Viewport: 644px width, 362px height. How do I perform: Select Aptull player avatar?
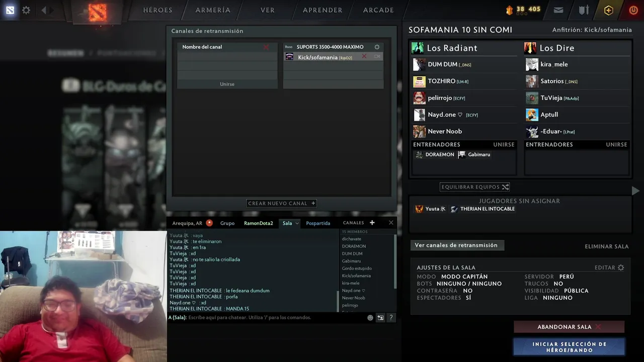pos(532,115)
